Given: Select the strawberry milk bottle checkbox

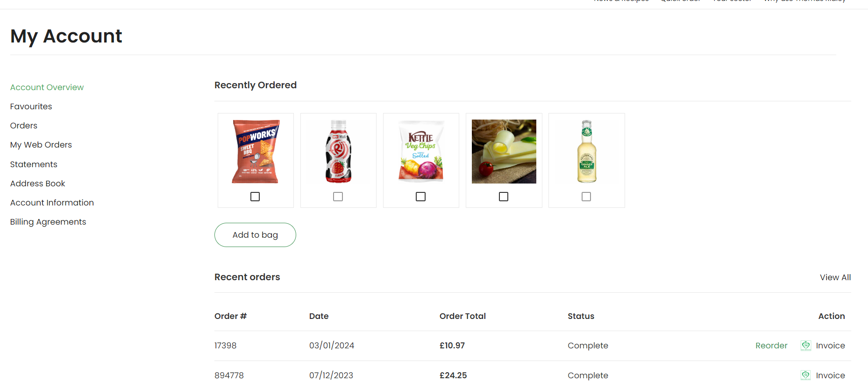Looking at the screenshot, I should pos(338,197).
